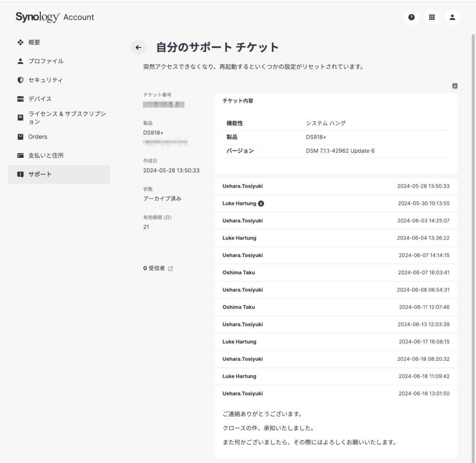Open the help question mark icon
476x463 pixels.
pos(411,17)
